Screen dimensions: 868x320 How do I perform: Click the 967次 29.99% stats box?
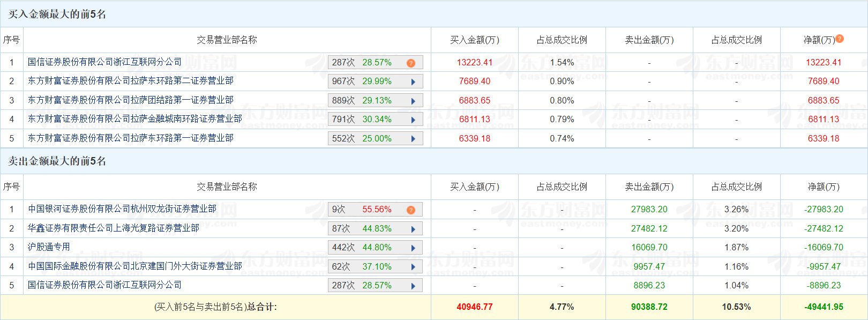click(x=375, y=81)
